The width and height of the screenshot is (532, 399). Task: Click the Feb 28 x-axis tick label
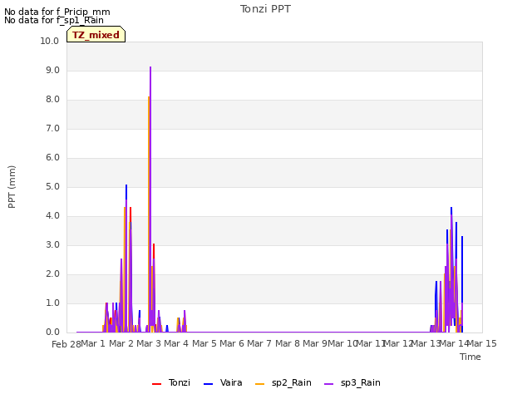(66, 344)
